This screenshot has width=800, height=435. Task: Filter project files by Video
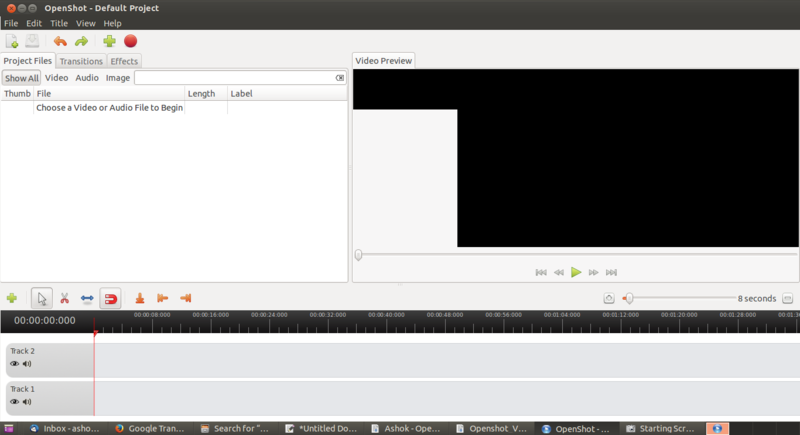tap(56, 78)
